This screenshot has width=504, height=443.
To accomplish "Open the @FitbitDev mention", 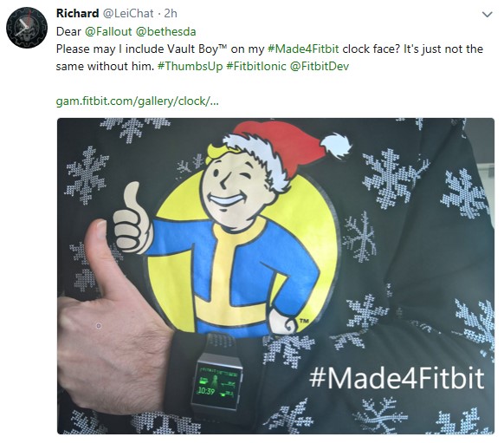I will tap(320, 66).
